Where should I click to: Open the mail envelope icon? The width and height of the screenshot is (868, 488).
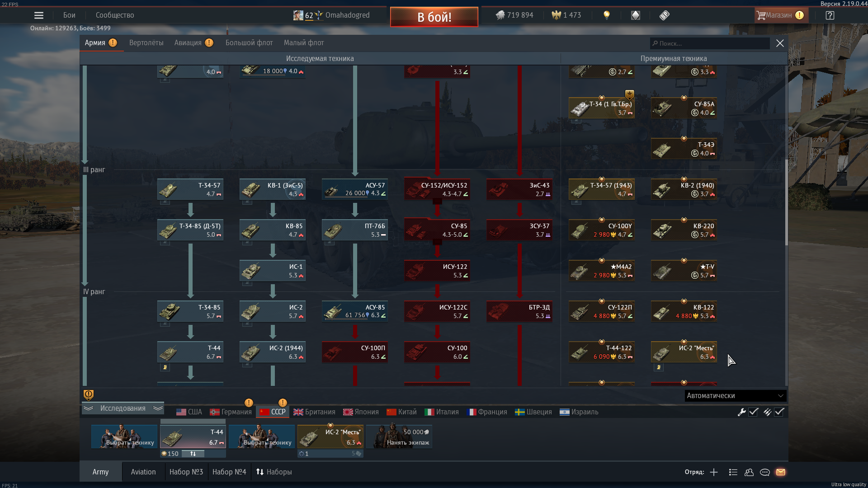[781, 472]
